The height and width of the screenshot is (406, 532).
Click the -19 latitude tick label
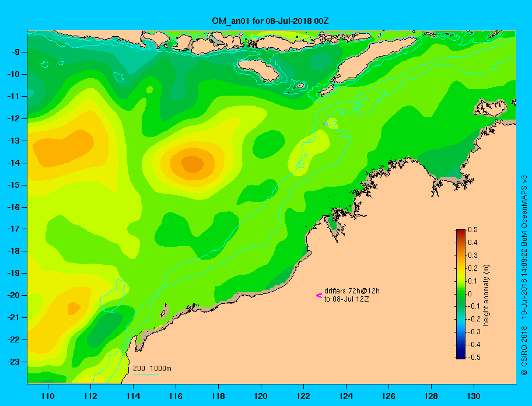[x=13, y=273]
